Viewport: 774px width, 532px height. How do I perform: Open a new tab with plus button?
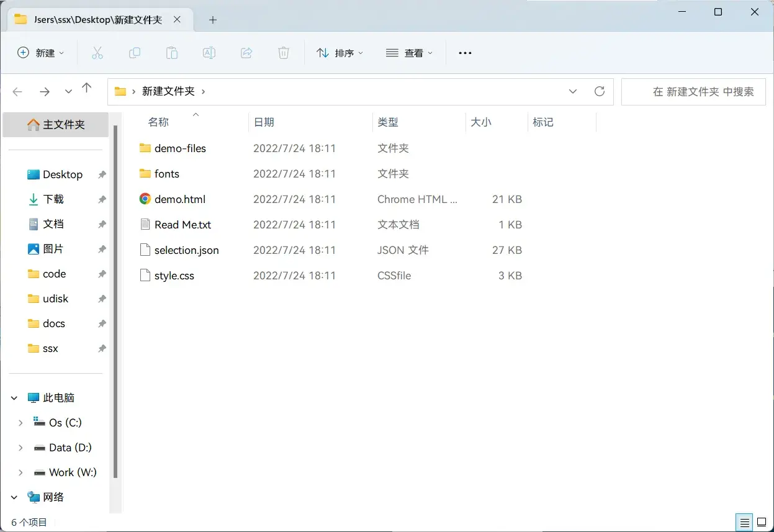tap(213, 20)
